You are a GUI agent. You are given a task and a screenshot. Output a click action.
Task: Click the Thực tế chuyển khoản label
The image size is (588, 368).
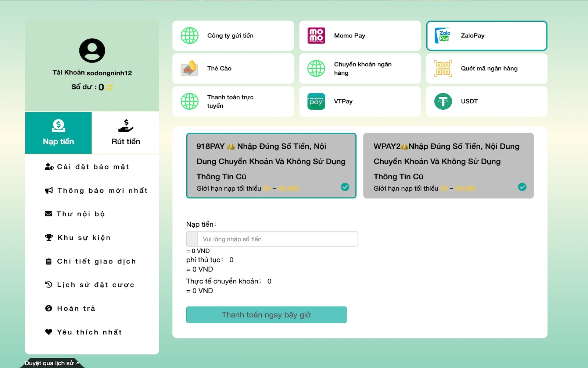pos(224,281)
